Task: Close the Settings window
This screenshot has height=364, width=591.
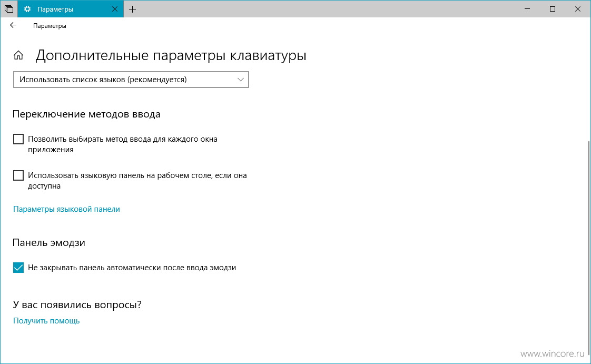Action: point(577,9)
